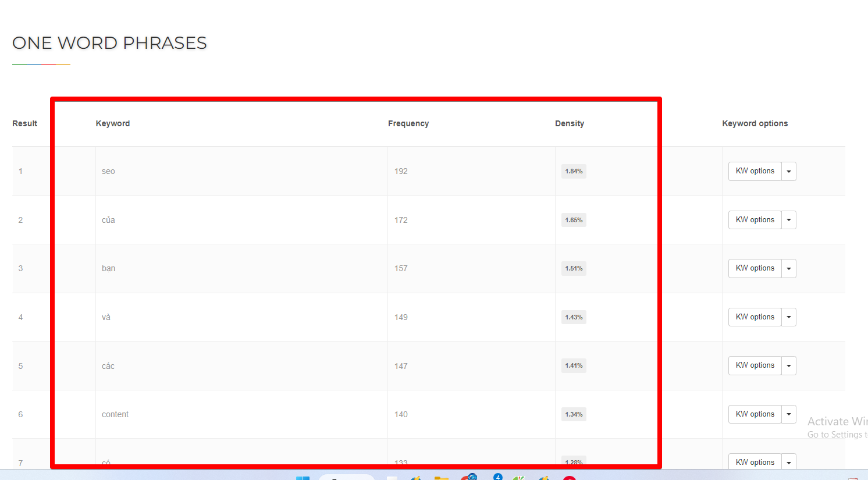Image resolution: width=868 pixels, height=480 pixels.
Task: Select KW options button for keyword các
Action: click(755, 365)
